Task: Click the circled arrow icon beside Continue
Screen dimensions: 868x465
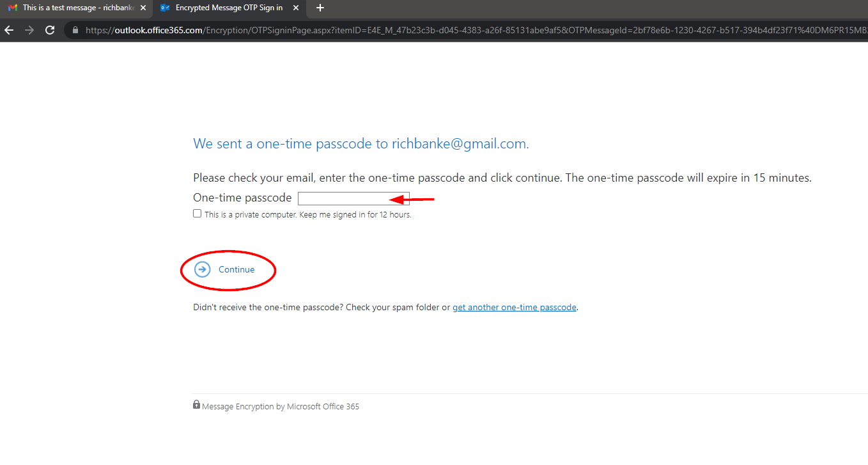Action: pyautogui.click(x=202, y=269)
